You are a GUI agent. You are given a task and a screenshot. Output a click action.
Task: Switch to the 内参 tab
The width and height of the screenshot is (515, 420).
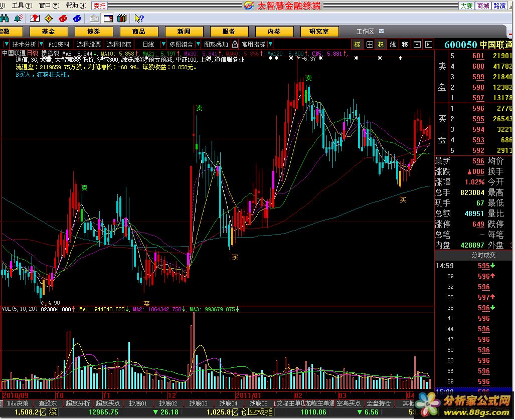[x=274, y=32]
